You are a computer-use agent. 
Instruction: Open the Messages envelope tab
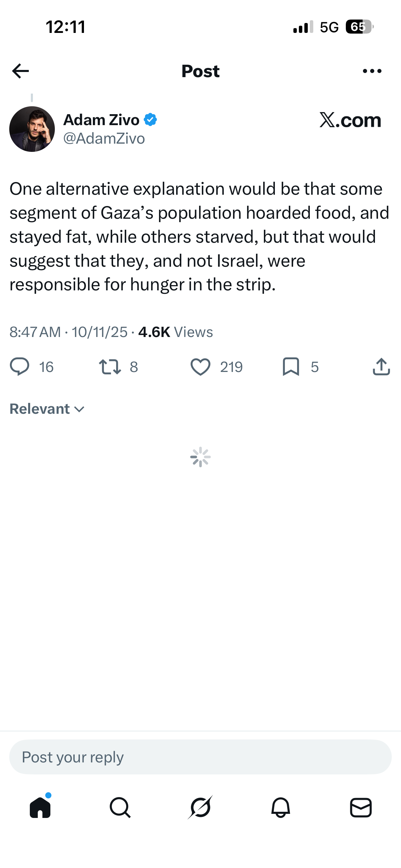coord(361,807)
